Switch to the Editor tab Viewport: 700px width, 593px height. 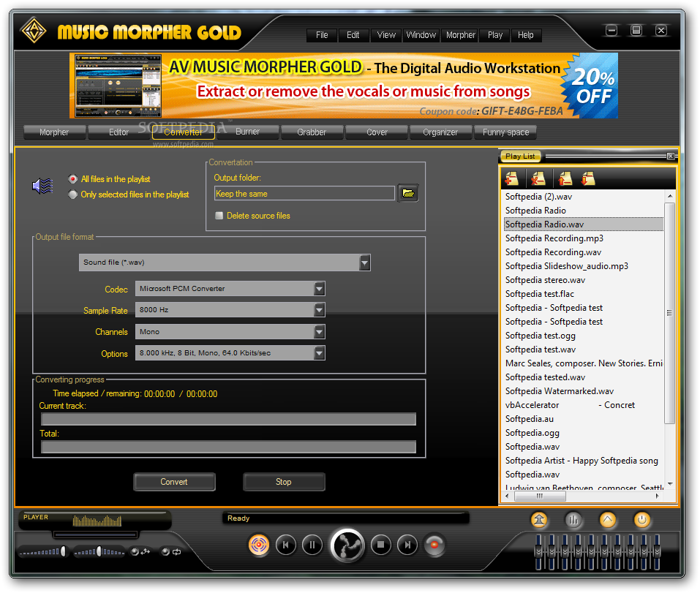118,132
